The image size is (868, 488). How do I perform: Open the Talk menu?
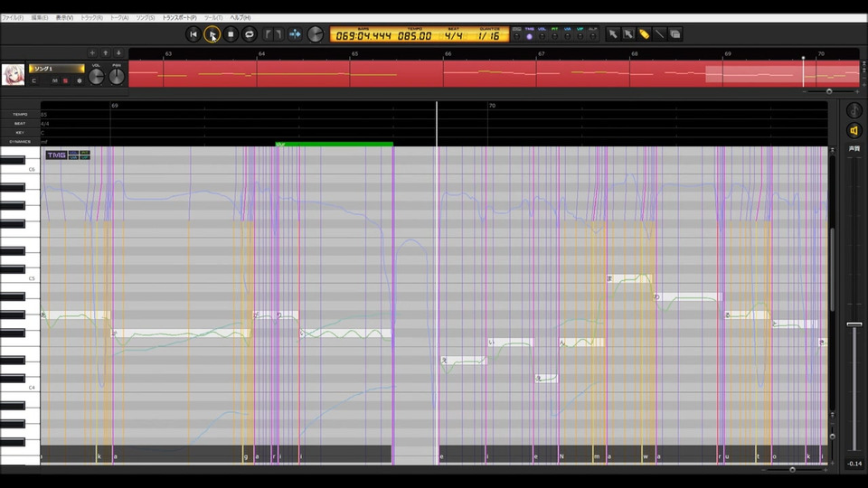[119, 18]
